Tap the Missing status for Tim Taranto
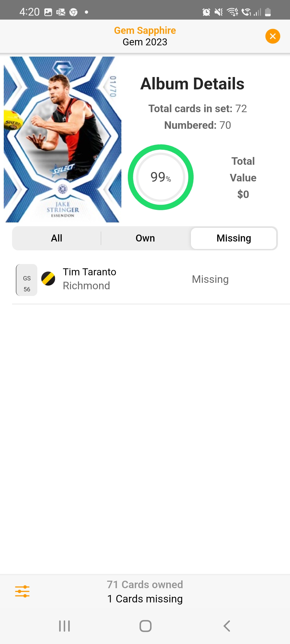 pos(210,279)
